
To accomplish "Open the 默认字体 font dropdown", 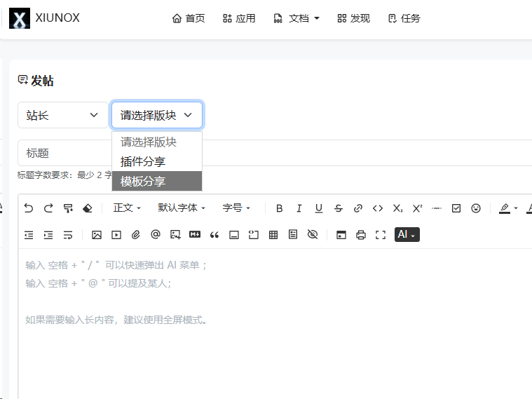I will click(182, 208).
